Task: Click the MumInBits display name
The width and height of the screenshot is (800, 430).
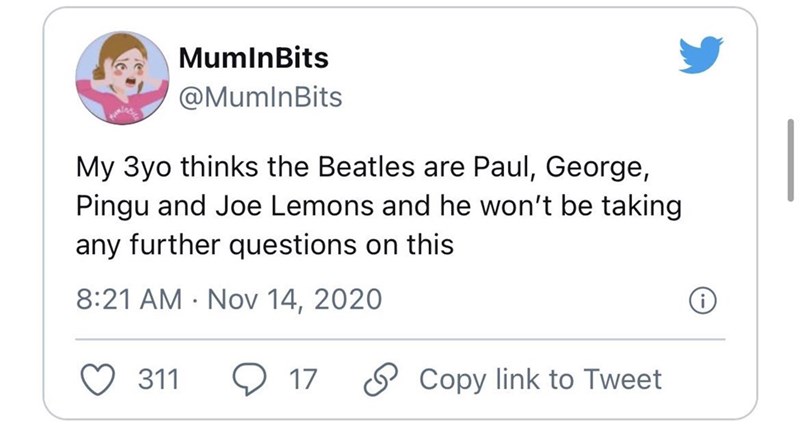Action: click(253, 58)
